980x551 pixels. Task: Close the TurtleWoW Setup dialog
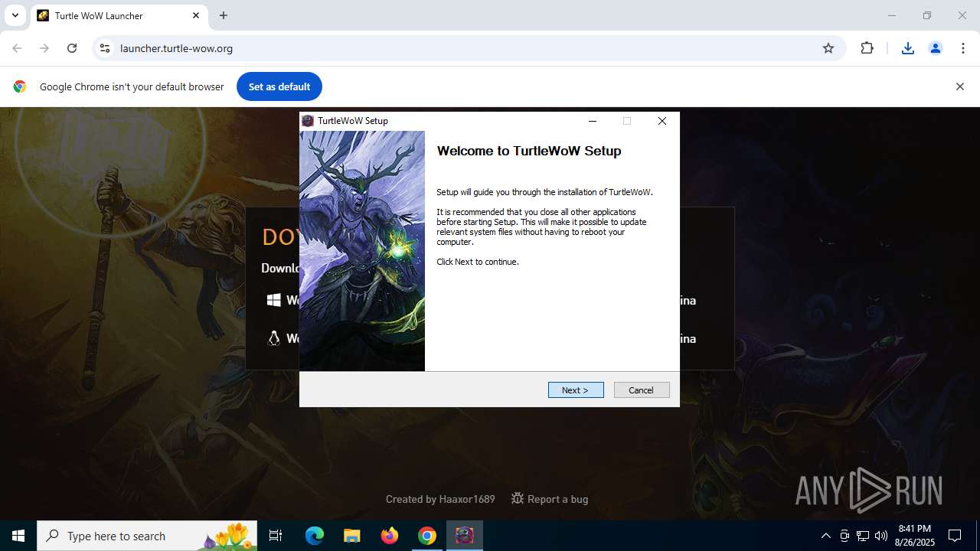[662, 121]
